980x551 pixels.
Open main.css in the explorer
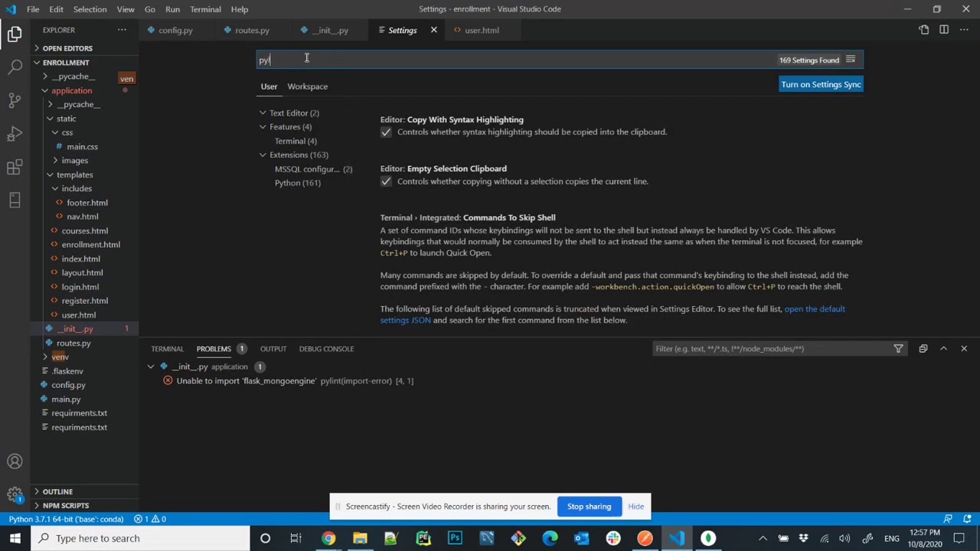pyautogui.click(x=82, y=147)
